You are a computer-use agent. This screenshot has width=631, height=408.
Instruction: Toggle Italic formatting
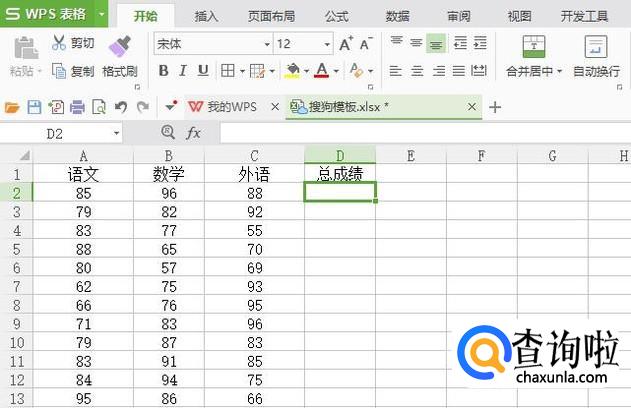[183, 71]
